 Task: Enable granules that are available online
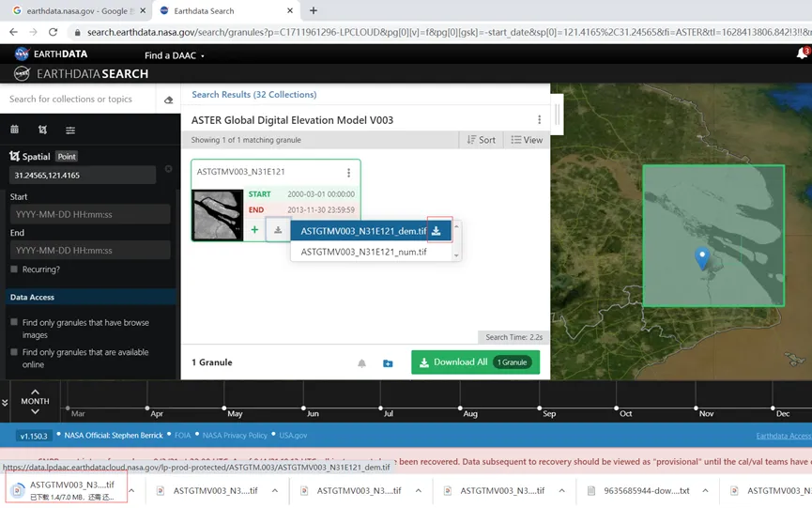[x=14, y=351]
